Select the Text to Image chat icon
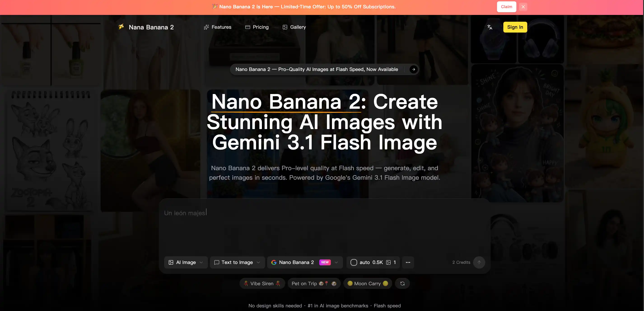The height and width of the screenshot is (311, 644). [217, 262]
